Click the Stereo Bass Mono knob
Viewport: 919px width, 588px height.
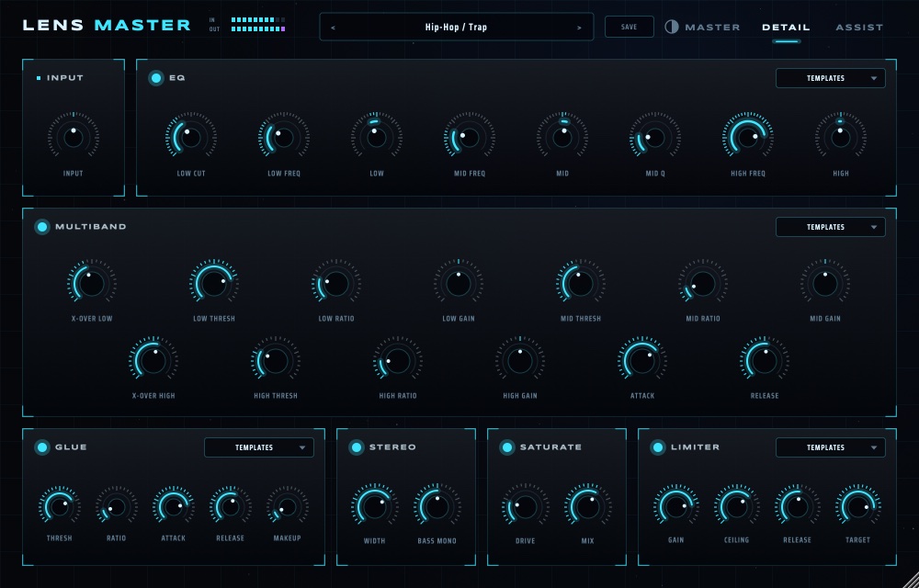[x=437, y=506]
